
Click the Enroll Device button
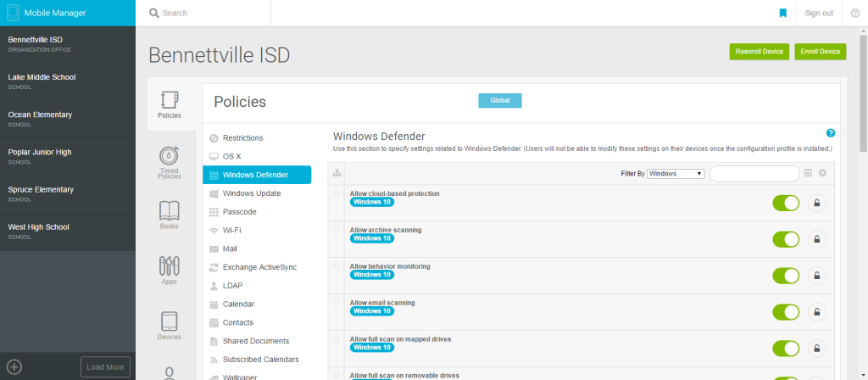(821, 52)
